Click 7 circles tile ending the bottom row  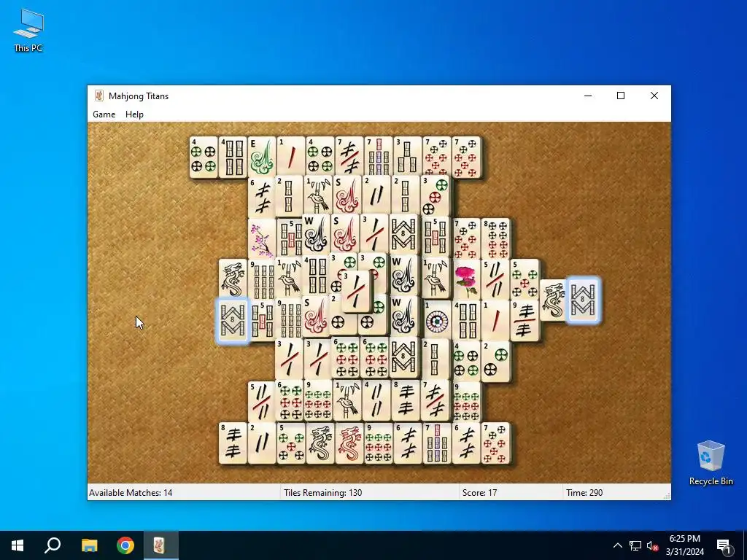(495, 443)
